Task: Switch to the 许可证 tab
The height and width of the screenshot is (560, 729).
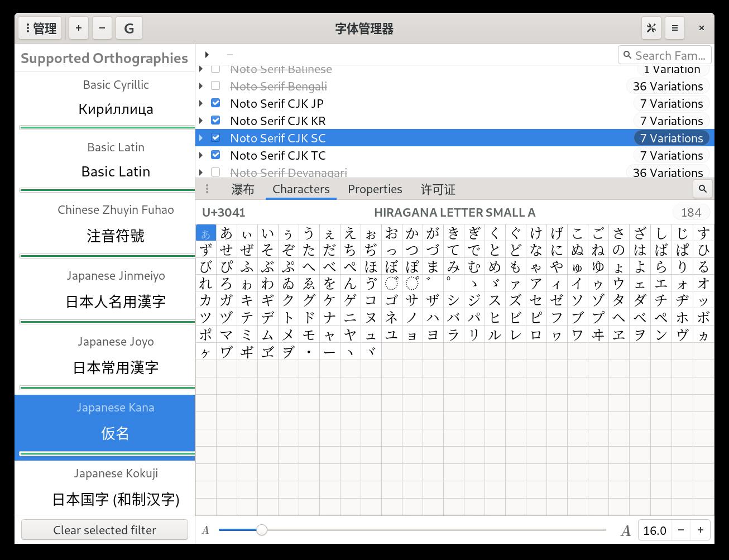Action: (438, 189)
